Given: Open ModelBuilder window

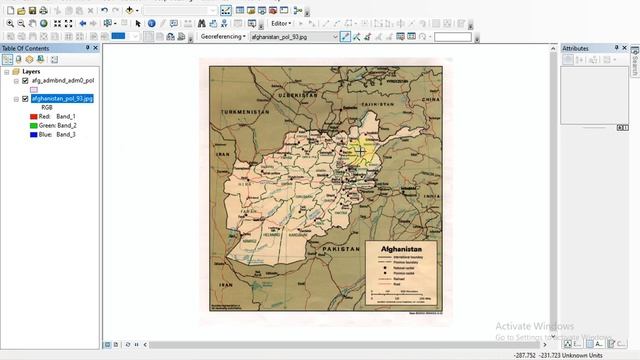Looking at the screenshot, I should coord(298,10).
